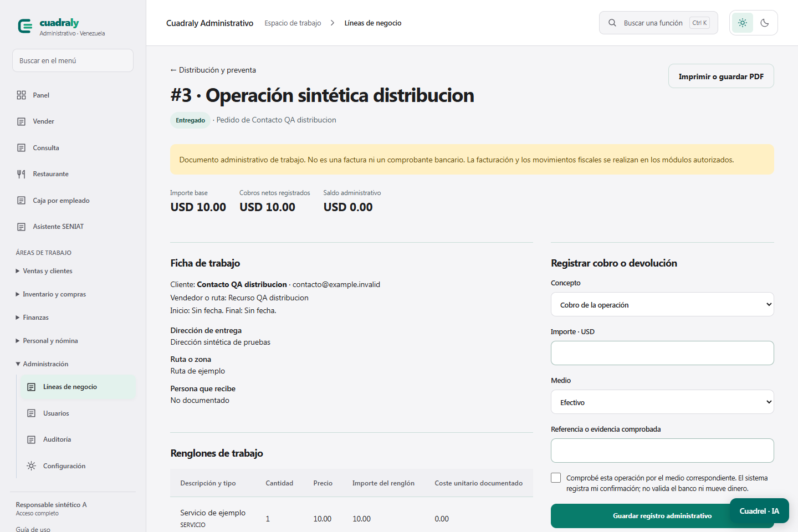The height and width of the screenshot is (532, 798).
Task: Open Guía de uso link
Action: (x=33, y=529)
